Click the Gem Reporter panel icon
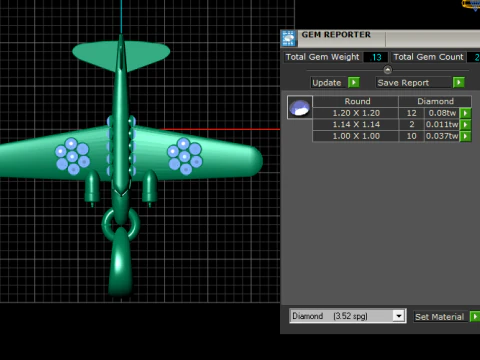Screen dimensions: 480x360 point(289,39)
